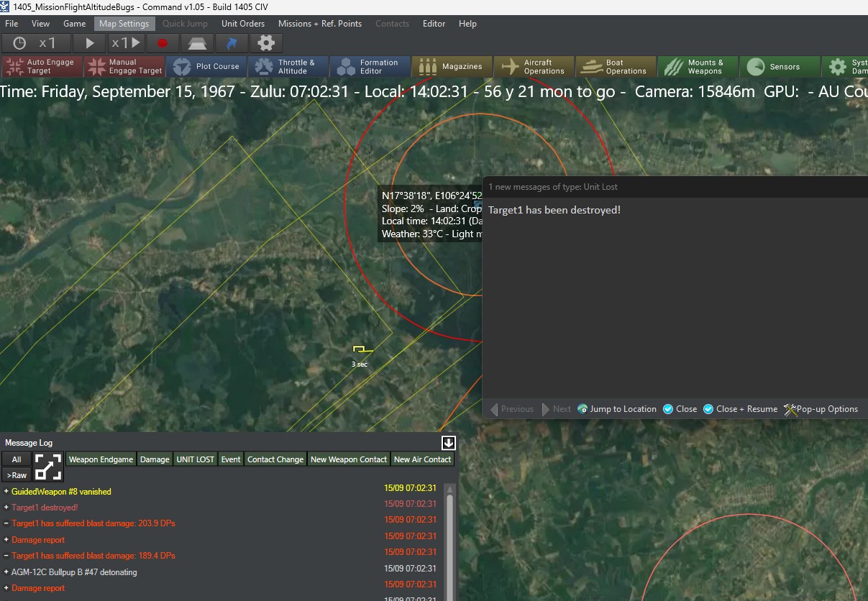Click the detach Message Log window icon
Screen dimensions: 868x601
click(x=48, y=467)
